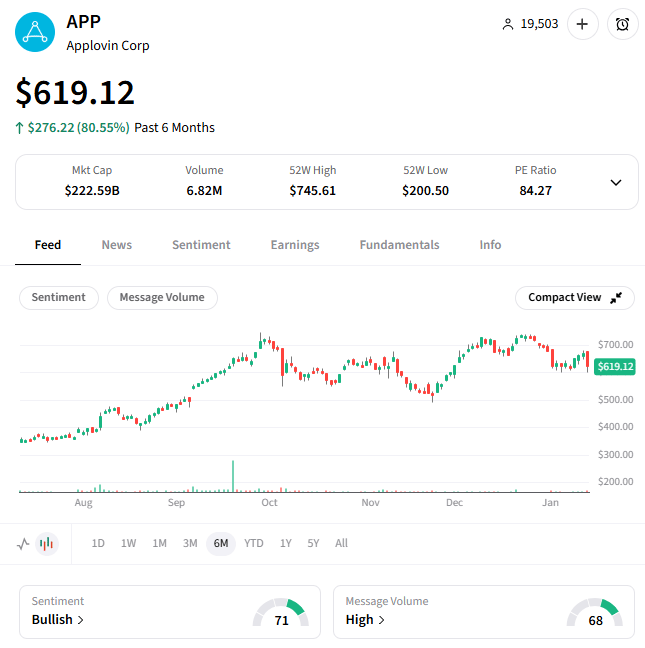
Task: Click the Oct label on chart axis
Action: [x=269, y=503]
